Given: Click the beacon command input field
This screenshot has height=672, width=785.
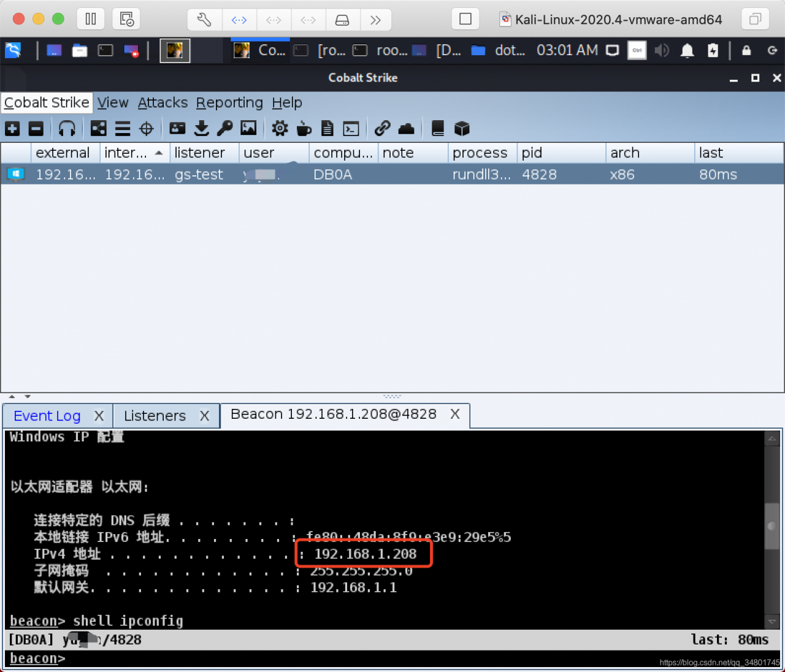Looking at the screenshot, I should [x=392, y=659].
